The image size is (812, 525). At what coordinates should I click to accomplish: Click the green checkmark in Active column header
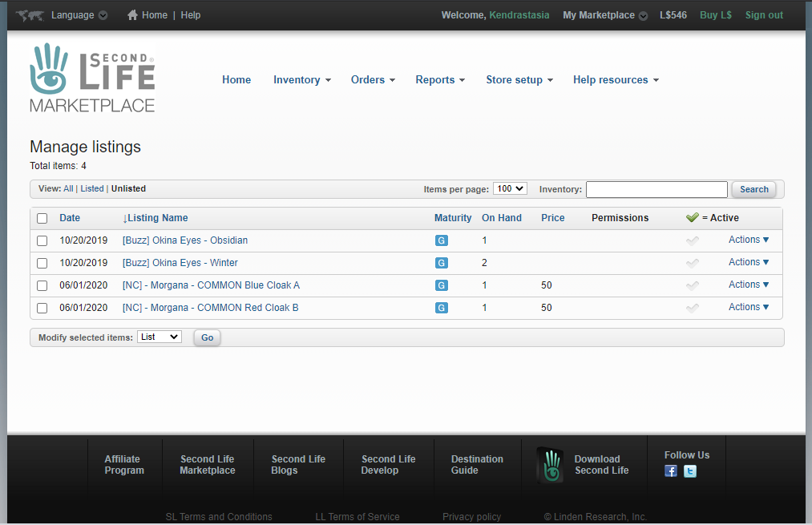(693, 217)
